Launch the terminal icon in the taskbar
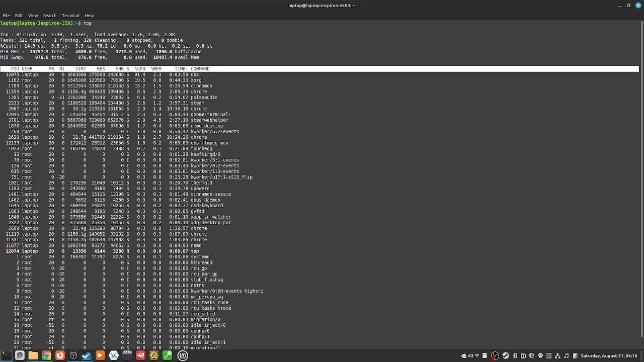The height and width of the screenshot is (362, 644). click(x=6, y=355)
